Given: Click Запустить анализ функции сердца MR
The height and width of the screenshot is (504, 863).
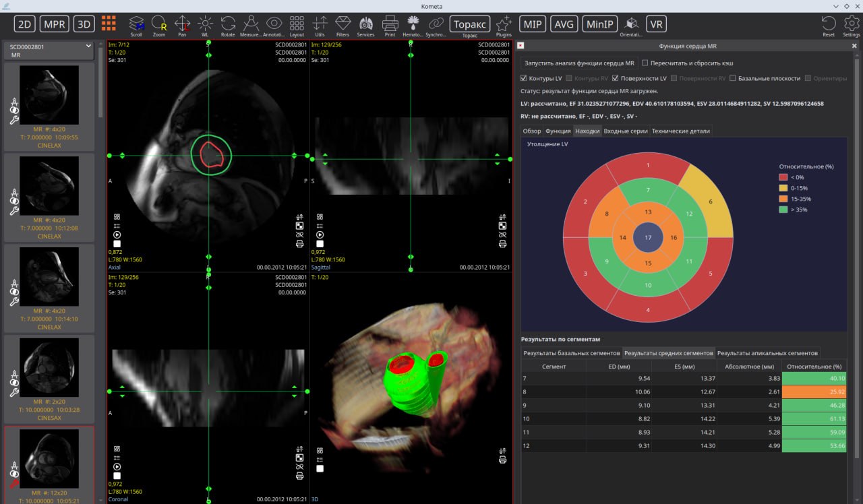Looking at the screenshot, I should [579, 63].
